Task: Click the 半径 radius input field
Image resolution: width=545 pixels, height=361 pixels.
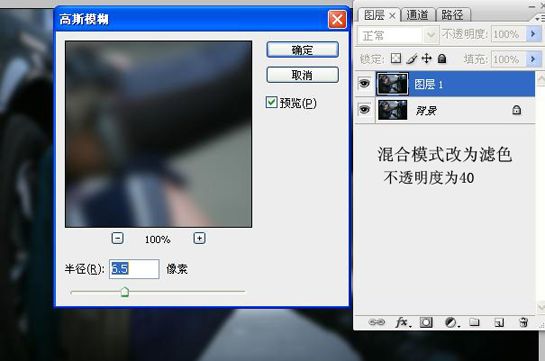Action: click(134, 269)
